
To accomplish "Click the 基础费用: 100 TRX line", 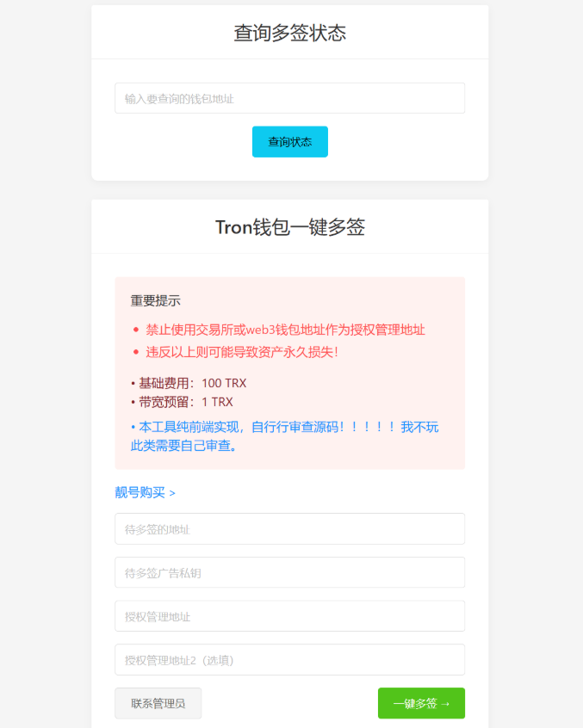I will [x=189, y=383].
